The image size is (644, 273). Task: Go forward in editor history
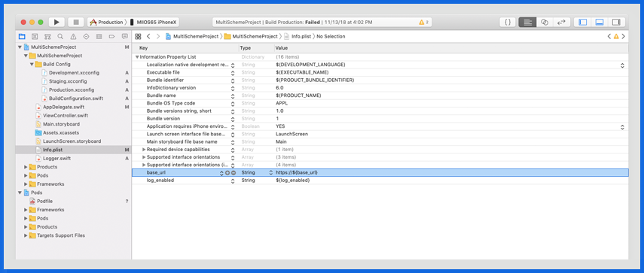[x=158, y=37]
